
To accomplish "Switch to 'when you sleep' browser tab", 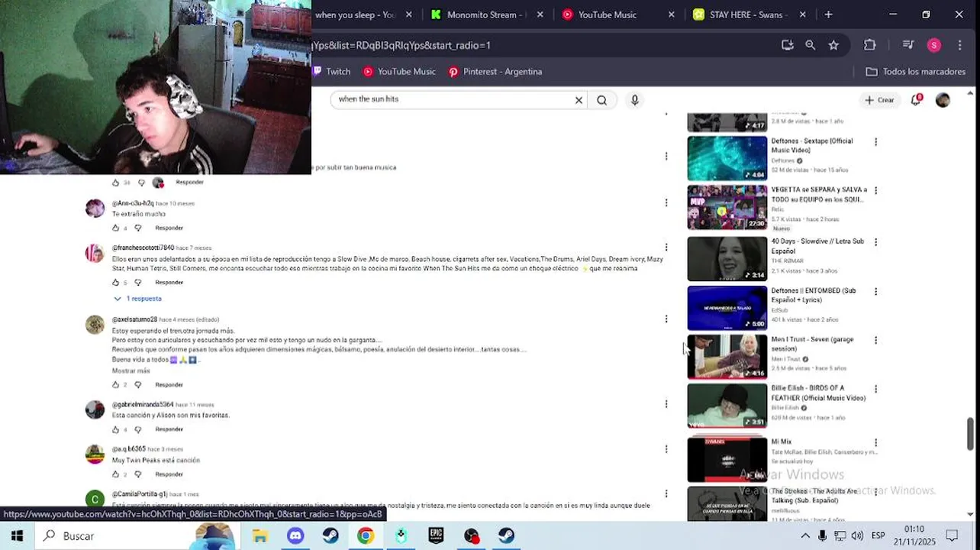I will 357,15.
